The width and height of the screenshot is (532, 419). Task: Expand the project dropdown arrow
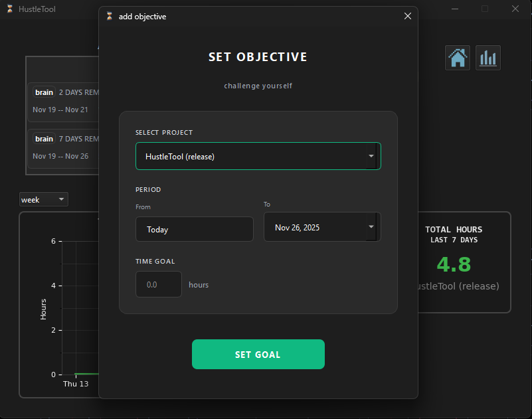[371, 156]
